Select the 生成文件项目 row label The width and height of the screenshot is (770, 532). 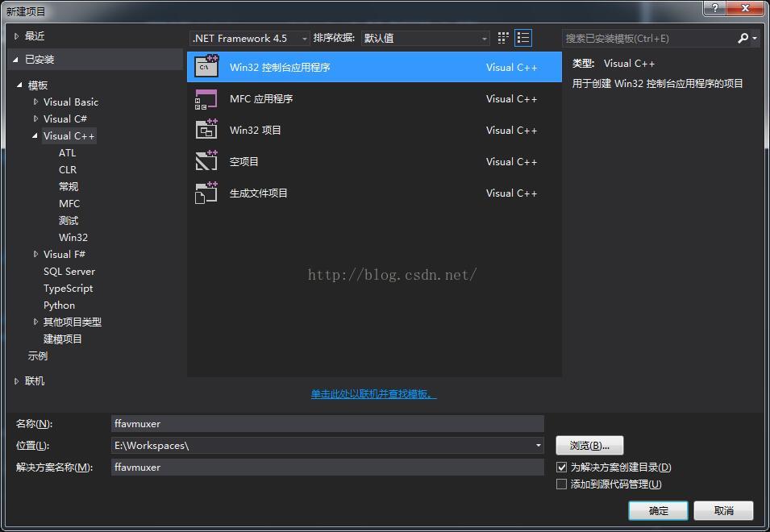click(x=259, y=193)
